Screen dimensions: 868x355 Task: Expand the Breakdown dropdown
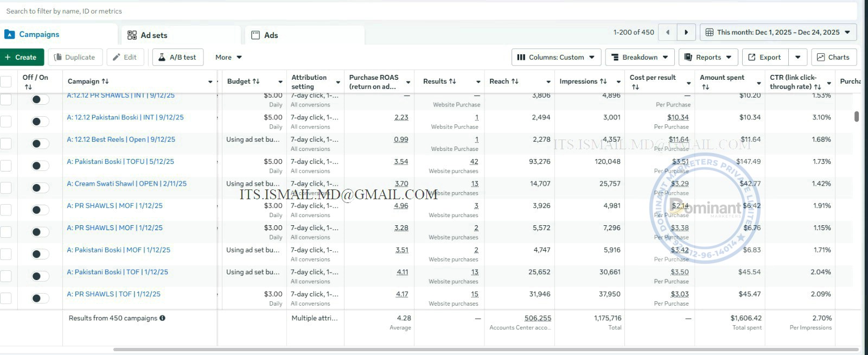640,57
